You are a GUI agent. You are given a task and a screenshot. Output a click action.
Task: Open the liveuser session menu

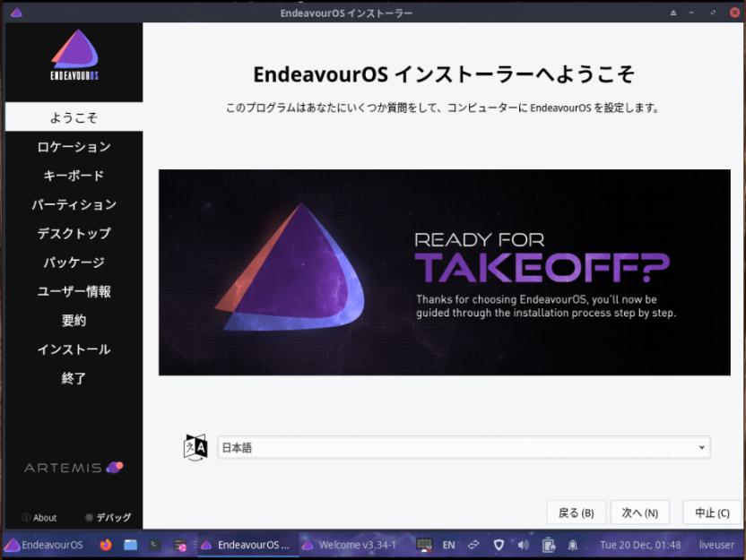coord(716,545)
